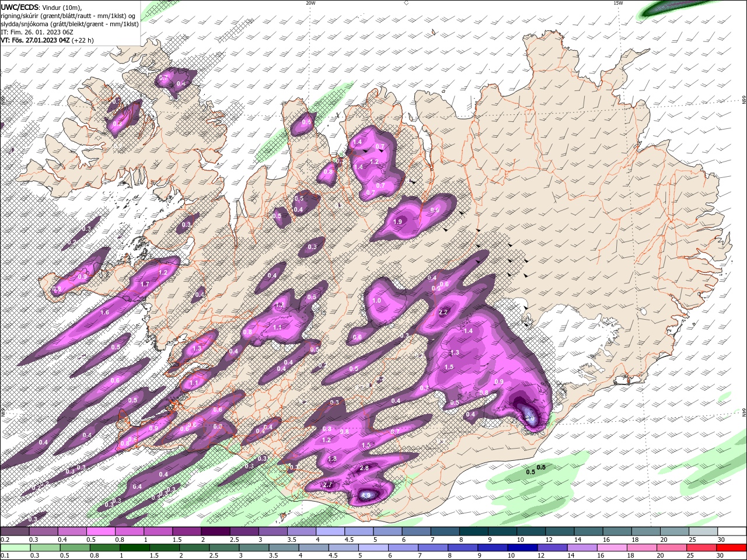Select the 12 swatch in the purple legend
This screenshot has height=560, width=747.
[x=558, y=531]
